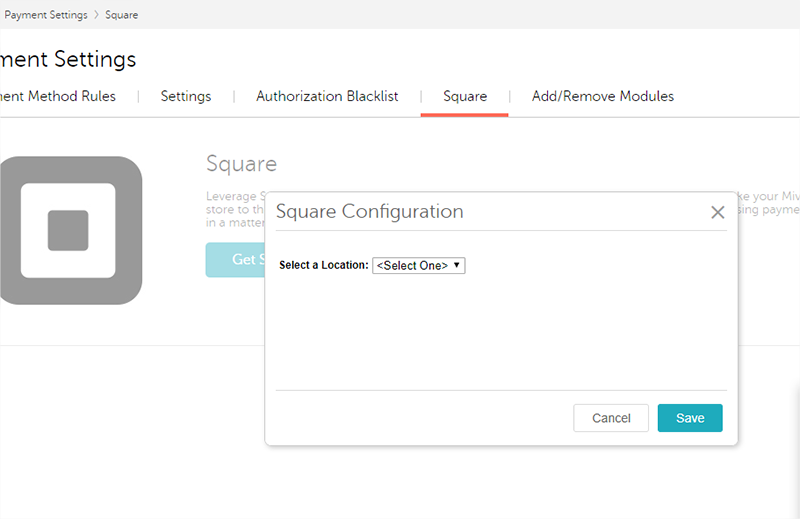
Task: Cancel the Square Configuration dialog
Action: coord(611,418)
